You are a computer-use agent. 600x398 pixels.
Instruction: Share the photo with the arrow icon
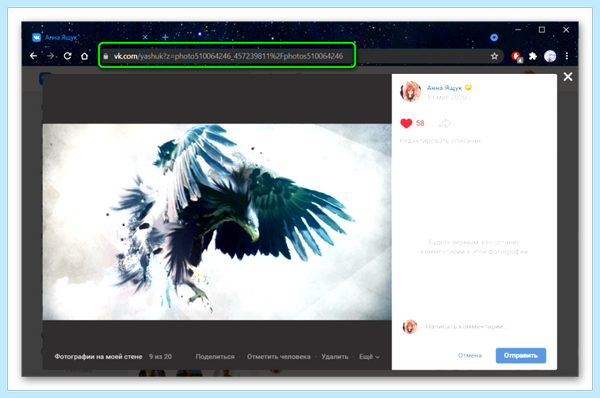point(445,123)
